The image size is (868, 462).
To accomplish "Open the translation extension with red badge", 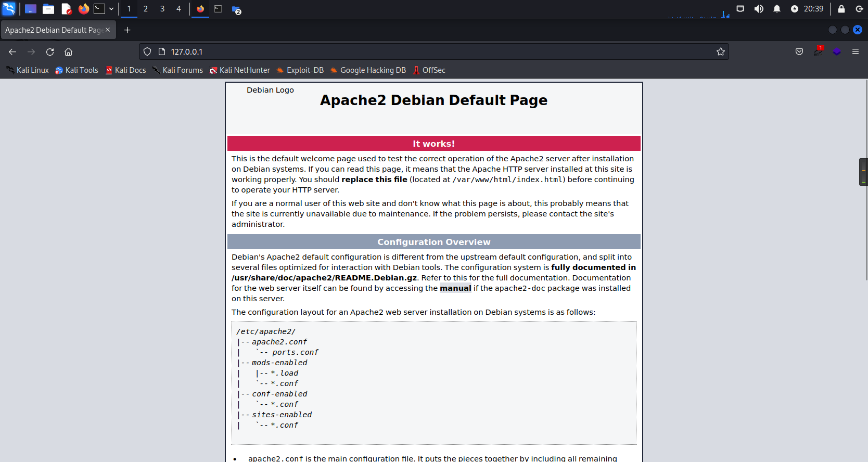I will point(819,51).
